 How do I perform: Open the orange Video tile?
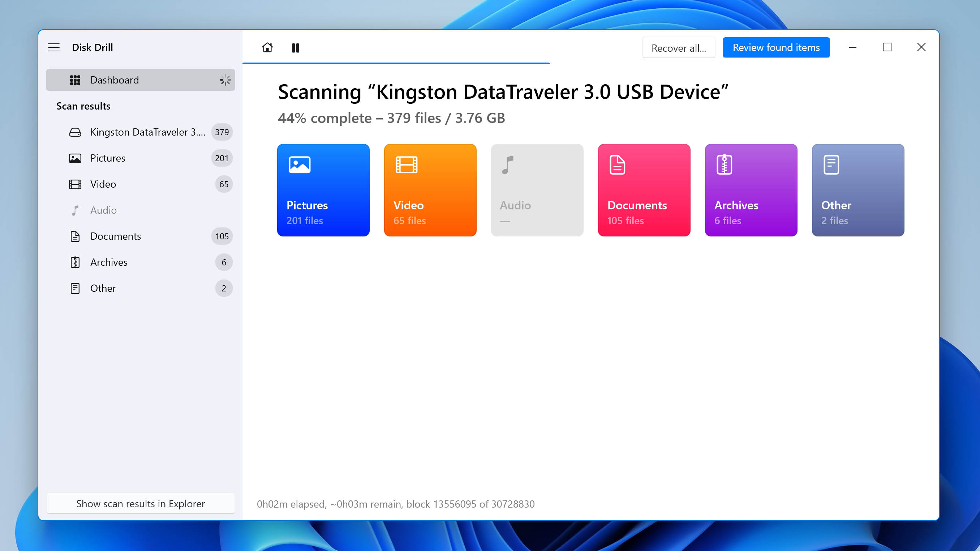coord(430,190)
